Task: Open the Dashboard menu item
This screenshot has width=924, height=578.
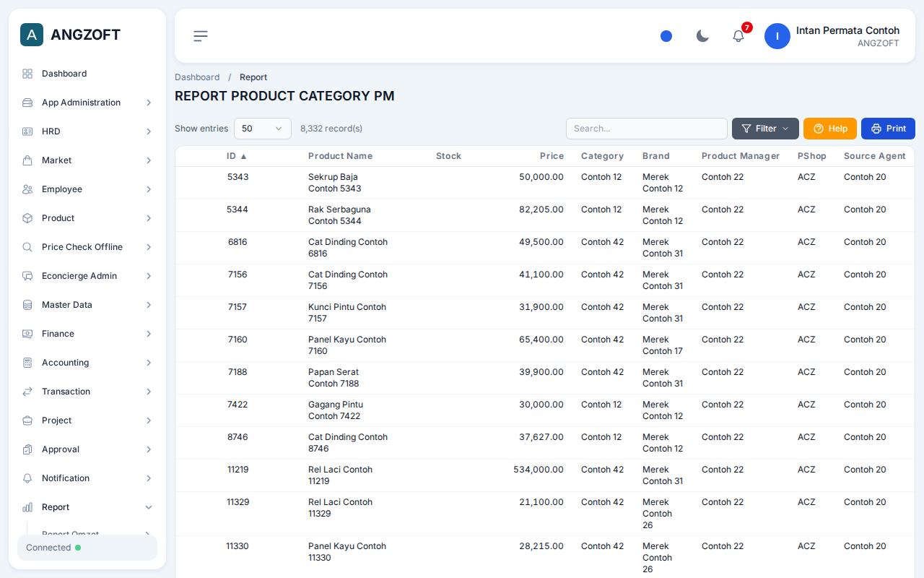Action: point(87,74)
